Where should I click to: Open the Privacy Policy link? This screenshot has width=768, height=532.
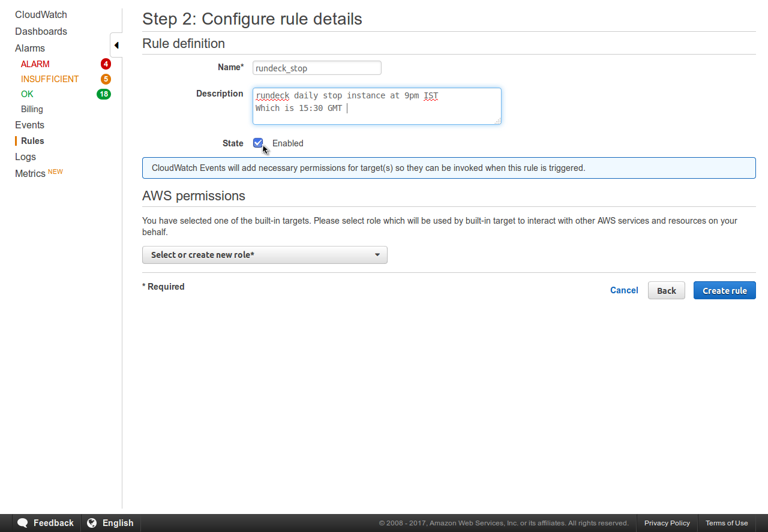point(667,523)
